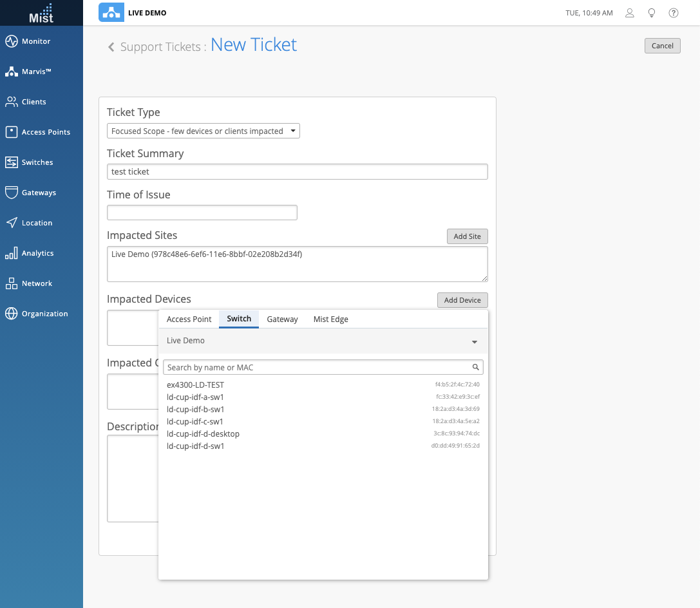The height and width of the screenshot is (608, 700).
Task: Select the Switch tab
Action: pos(239,319)
